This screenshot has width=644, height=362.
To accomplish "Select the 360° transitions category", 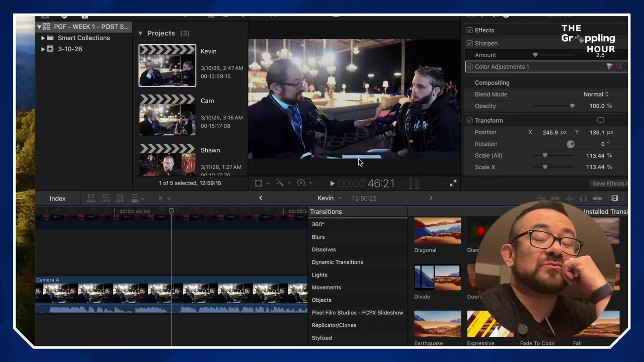I will pyautogui.click(x=318, y=224).
